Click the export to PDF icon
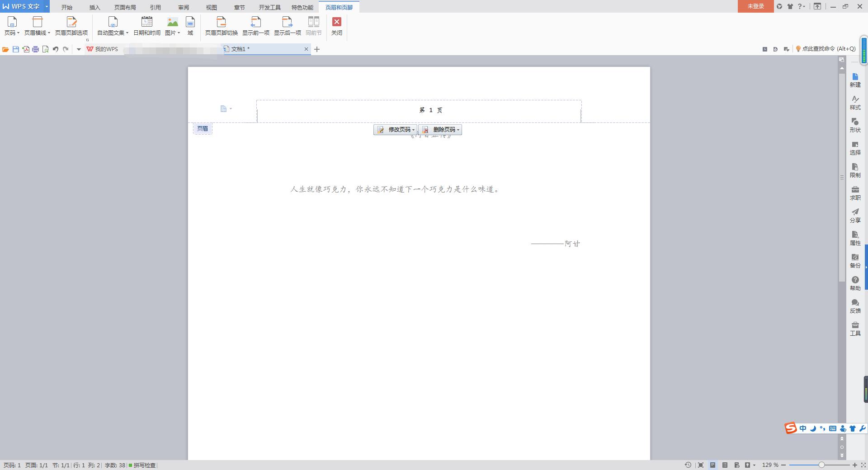Screen dimensions: 868x470 click(x=26, y=49)
